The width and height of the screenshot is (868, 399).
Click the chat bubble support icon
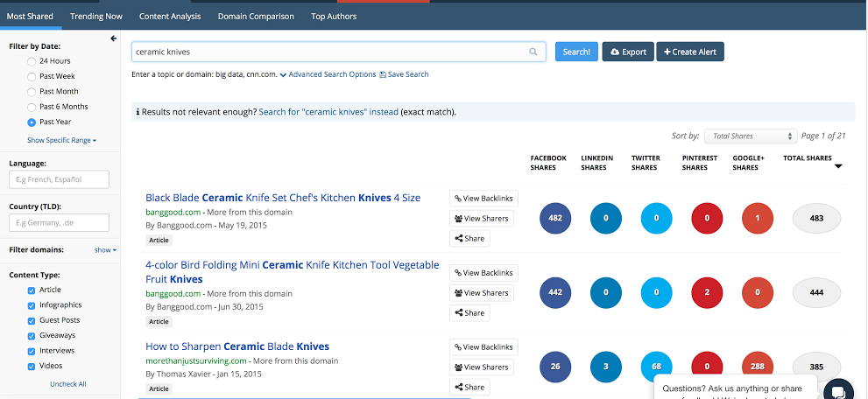tap(836, 391)
